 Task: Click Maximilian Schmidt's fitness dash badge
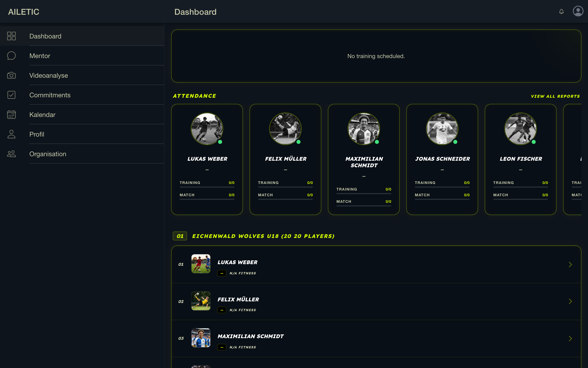pyautogui.click(x=222, y=347)
